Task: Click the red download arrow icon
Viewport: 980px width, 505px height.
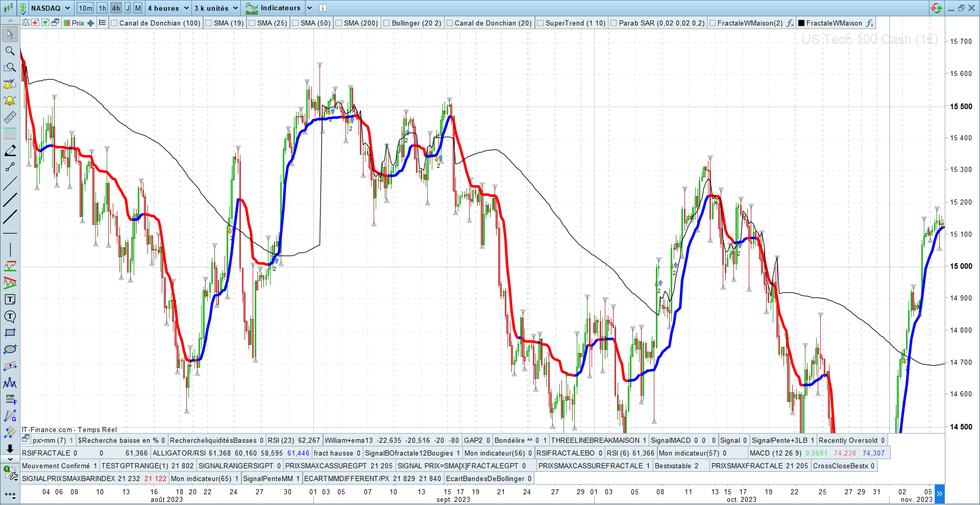Action: [x=35, y=22]
